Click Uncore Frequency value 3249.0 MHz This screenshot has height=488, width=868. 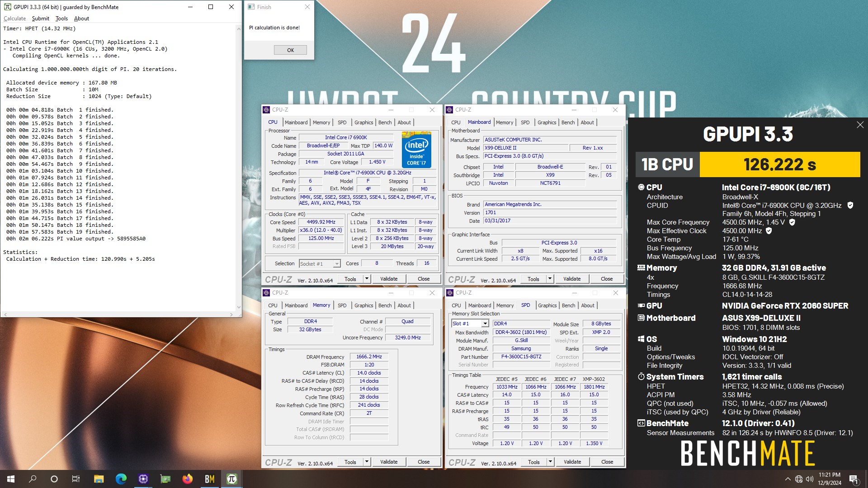click(407, 338)
